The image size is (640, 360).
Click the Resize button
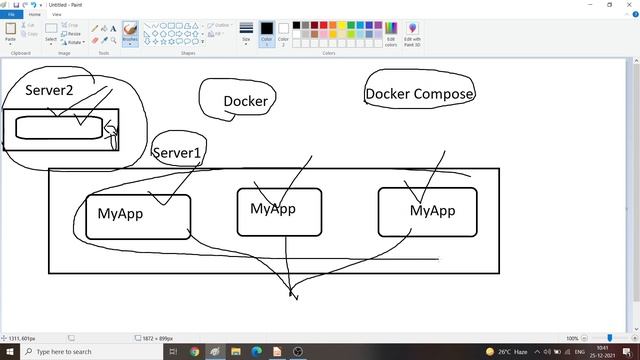[x=71, y=34]
